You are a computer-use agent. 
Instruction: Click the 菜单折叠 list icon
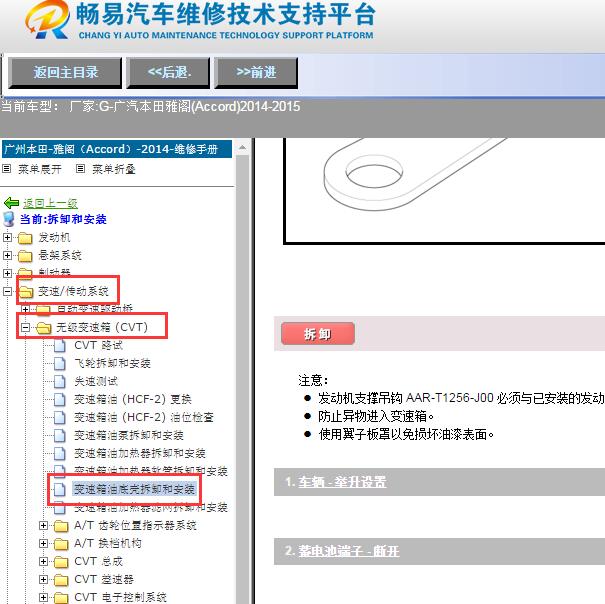click(80, 169)
